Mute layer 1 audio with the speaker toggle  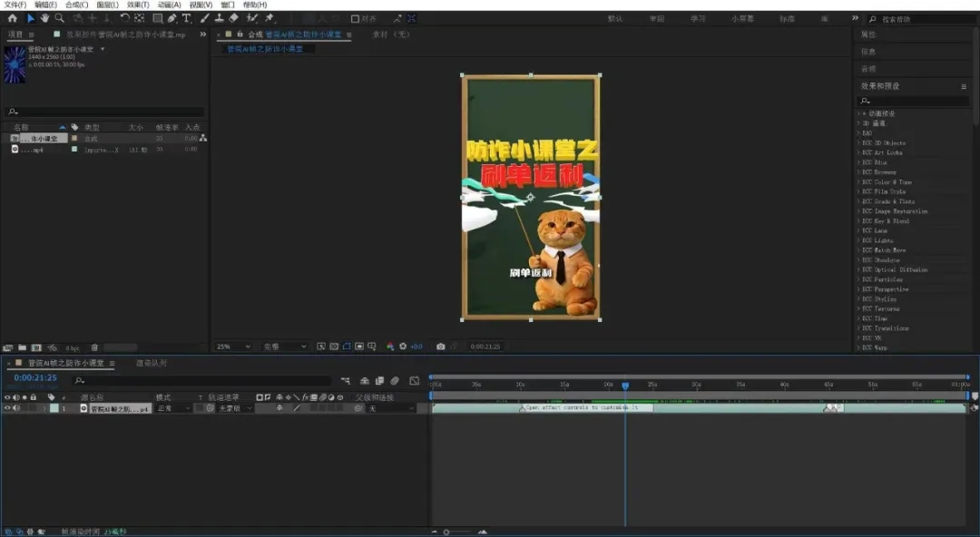[16, 408]
